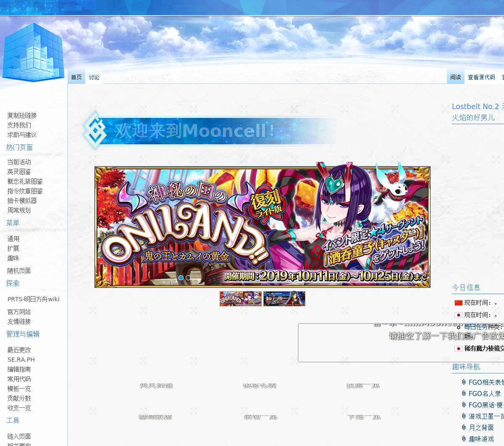The height and width of the screenshot is (446, 504).
Task: Click the diamond icon beside 游戏卫星一览
Action: pos(464,416)
